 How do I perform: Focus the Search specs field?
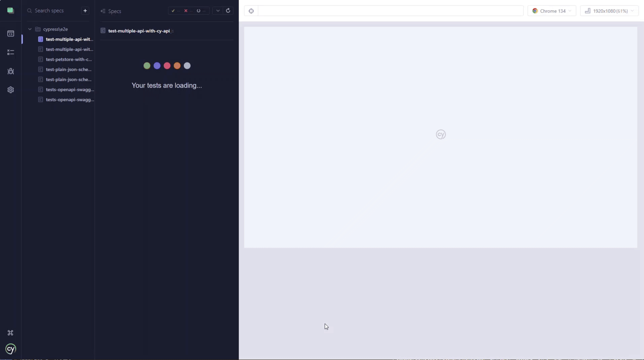[53, 11]
